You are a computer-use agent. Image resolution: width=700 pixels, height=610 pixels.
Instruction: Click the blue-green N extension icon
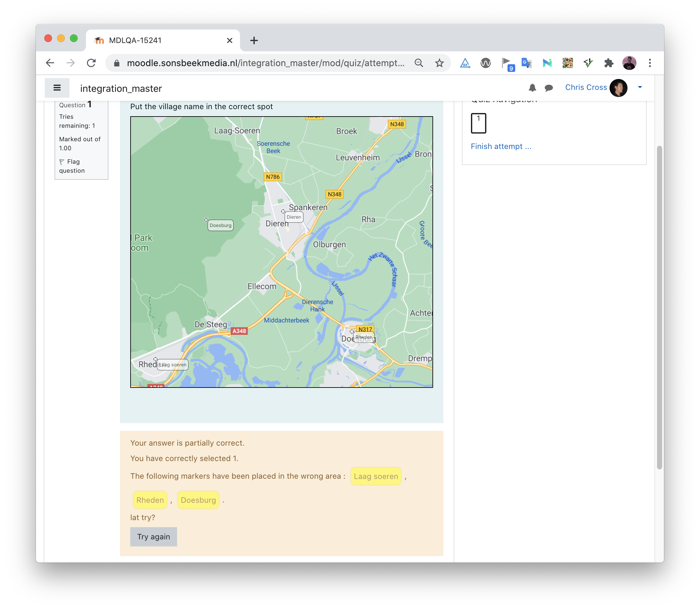tap(547, 63)
